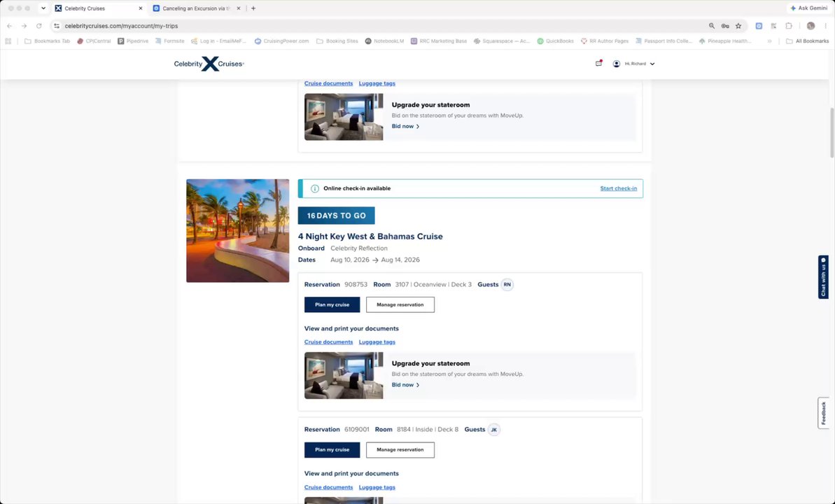Manage reservation 908753

(x=400, y=304)
